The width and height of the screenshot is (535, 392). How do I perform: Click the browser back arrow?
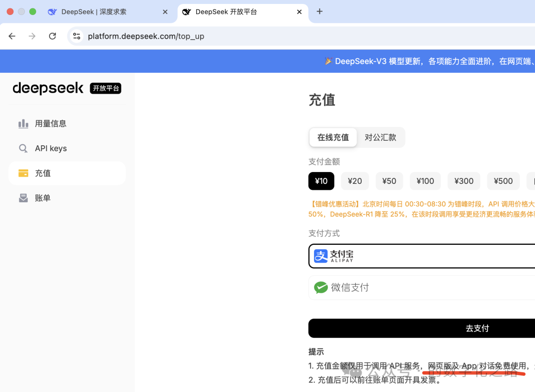pos(12,36)
